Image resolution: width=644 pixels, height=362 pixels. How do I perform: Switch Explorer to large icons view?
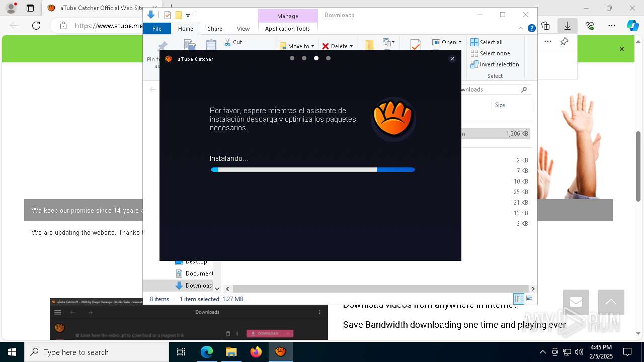tap(530, 299)
